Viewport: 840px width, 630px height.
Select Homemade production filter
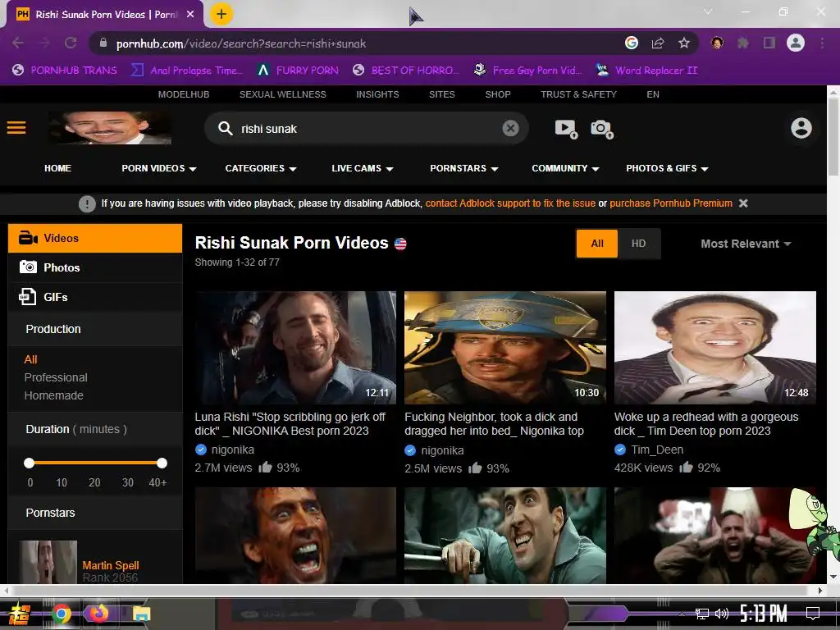point(53,396)
